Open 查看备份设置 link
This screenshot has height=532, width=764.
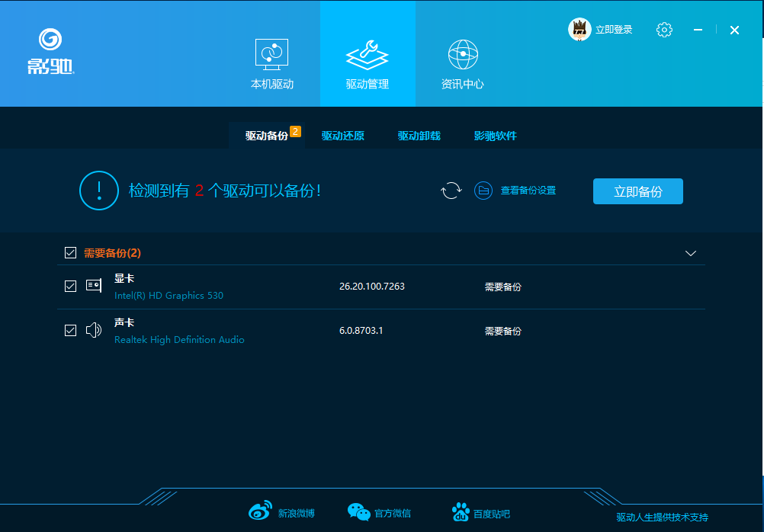tap(528, 191)
